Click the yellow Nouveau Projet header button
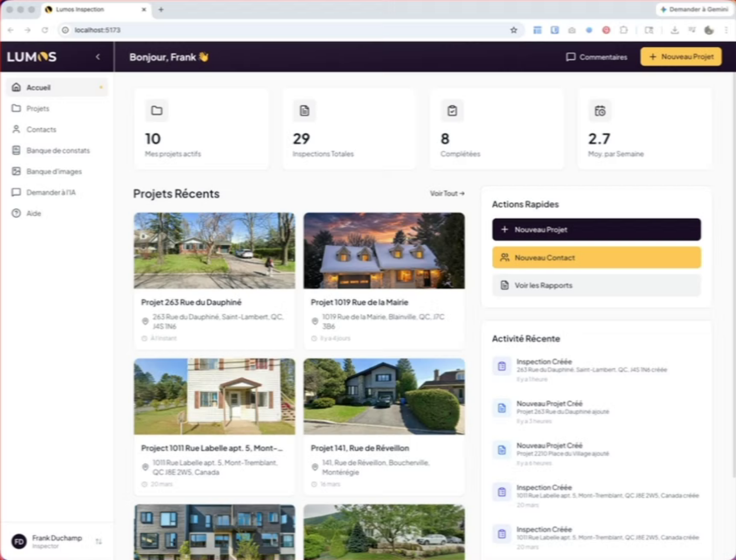 (681, 57)
